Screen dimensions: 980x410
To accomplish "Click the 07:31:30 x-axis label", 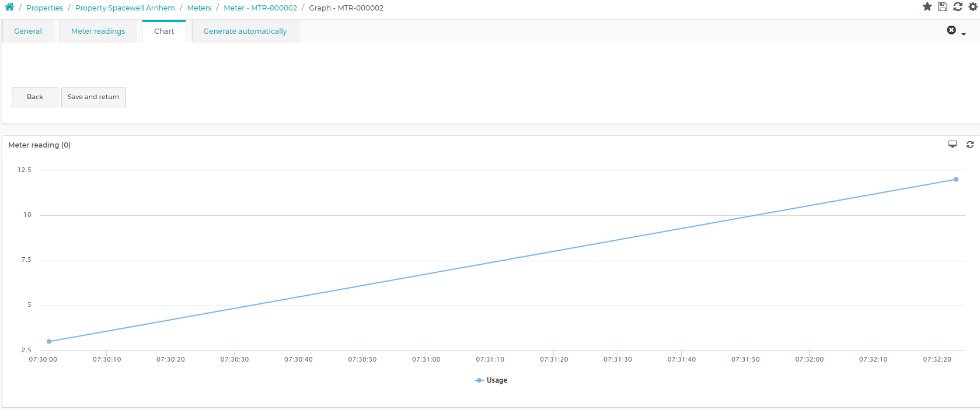I will [618, 359].
